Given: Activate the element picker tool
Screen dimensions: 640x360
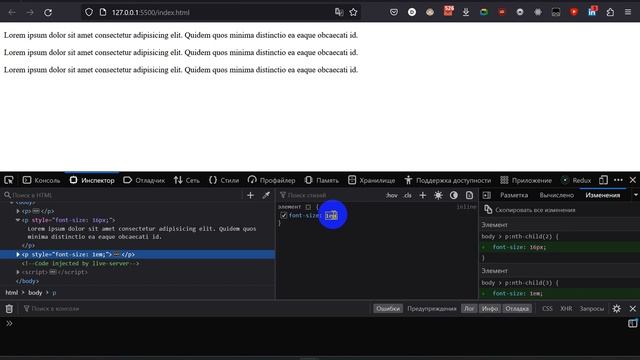Looking at the screenshot, I should 9,180.
